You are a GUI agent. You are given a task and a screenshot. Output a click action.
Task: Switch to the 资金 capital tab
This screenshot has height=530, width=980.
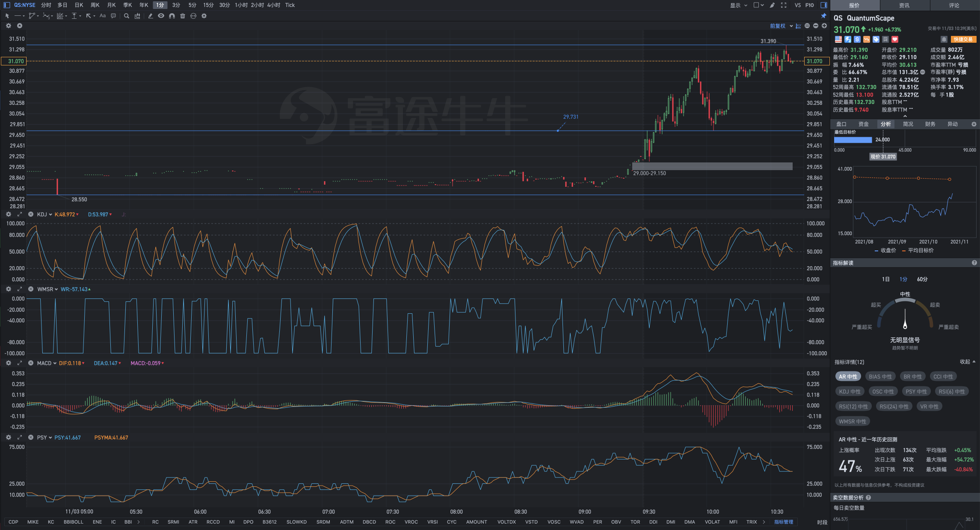click(864, 124)
